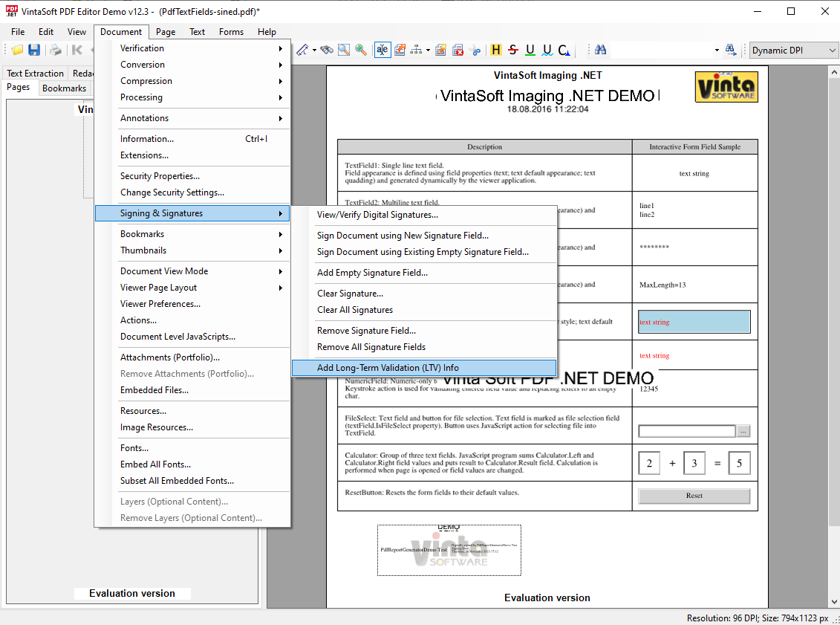The width and height of the screenshot is (840, 625).
Task: Click the file selection browse "..." button
Action: 743,431
